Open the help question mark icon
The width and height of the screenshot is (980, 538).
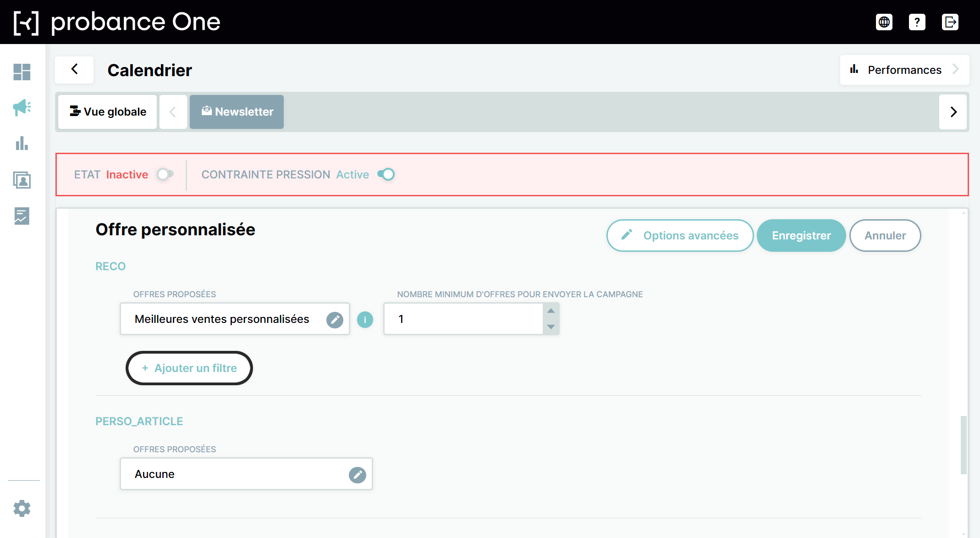[917, 22]
